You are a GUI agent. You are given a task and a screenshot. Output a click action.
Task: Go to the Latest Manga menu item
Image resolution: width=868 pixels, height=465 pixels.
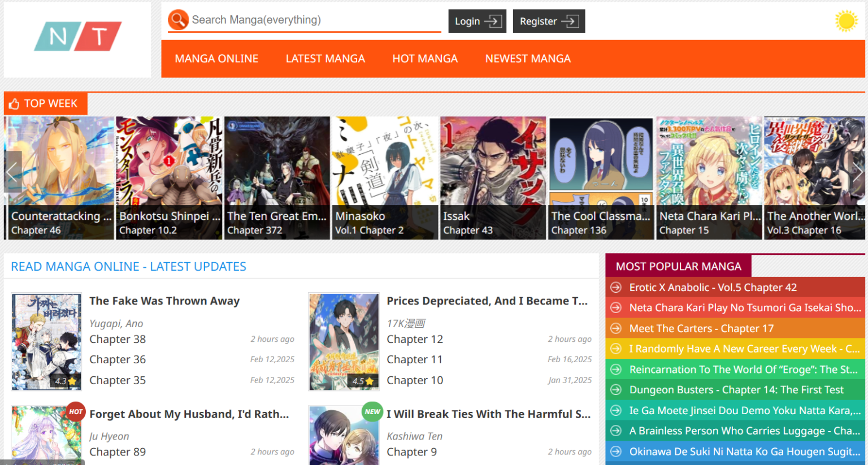(x=325, y=59)
